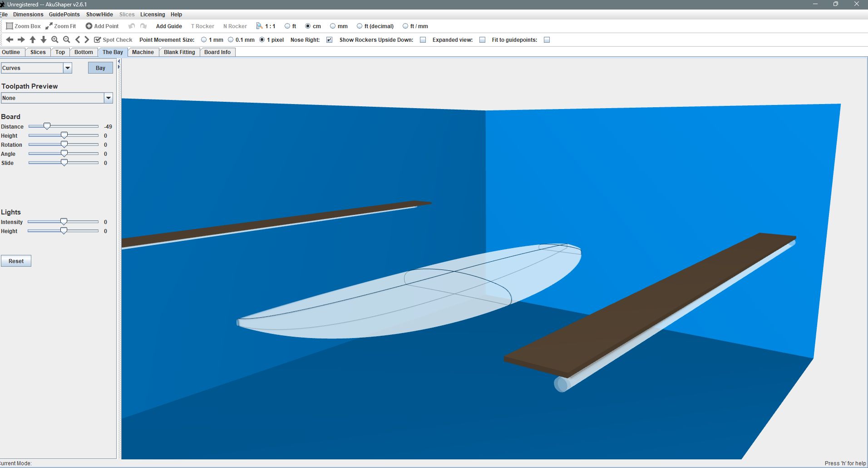
Task: Open the GuidePoints menu
Action: click(64, 15)
